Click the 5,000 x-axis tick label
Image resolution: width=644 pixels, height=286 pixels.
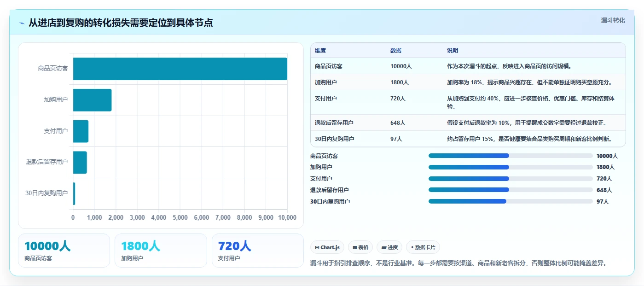coord(180,217)
